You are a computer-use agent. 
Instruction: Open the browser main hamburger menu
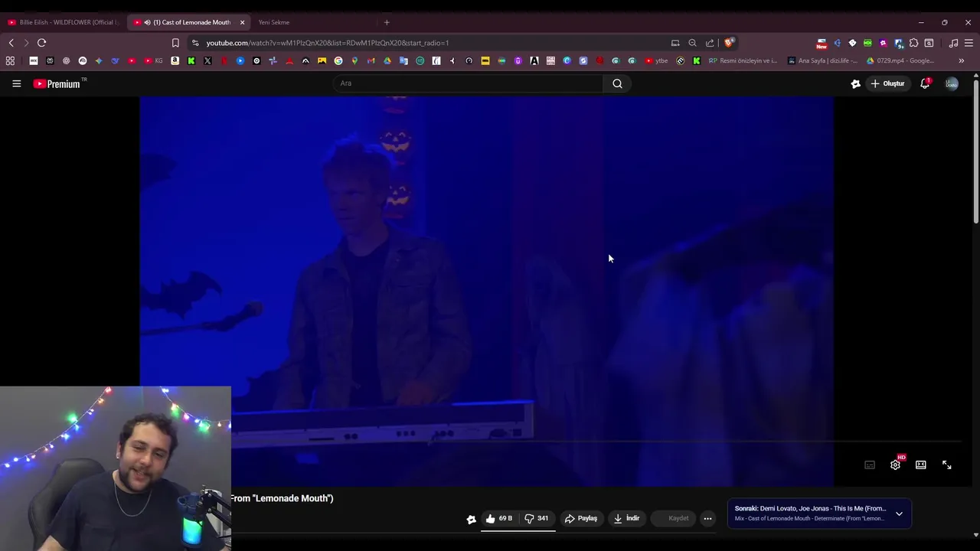click(969, 43)
